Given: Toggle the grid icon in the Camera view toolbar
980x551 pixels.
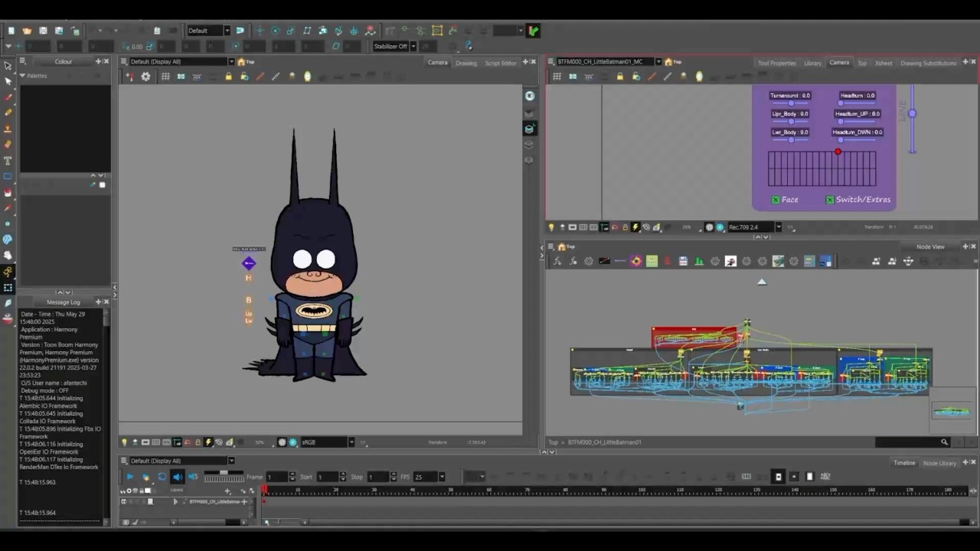Looking at the screenshot, I should coord(165,77).
